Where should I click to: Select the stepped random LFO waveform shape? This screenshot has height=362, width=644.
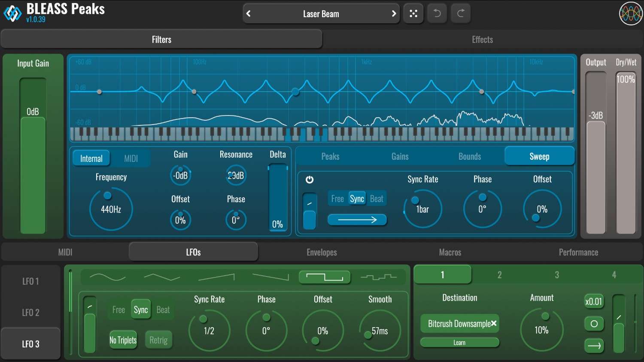click(379, 277)
